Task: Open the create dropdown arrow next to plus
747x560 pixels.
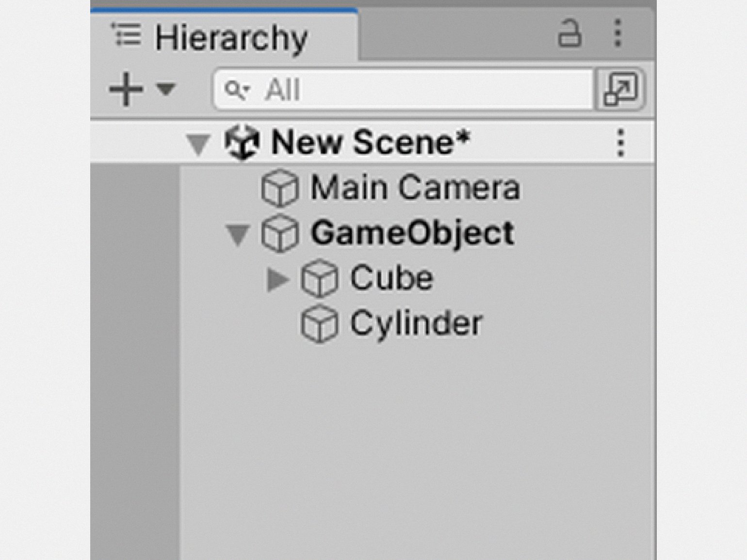Action: coord(166,89)
